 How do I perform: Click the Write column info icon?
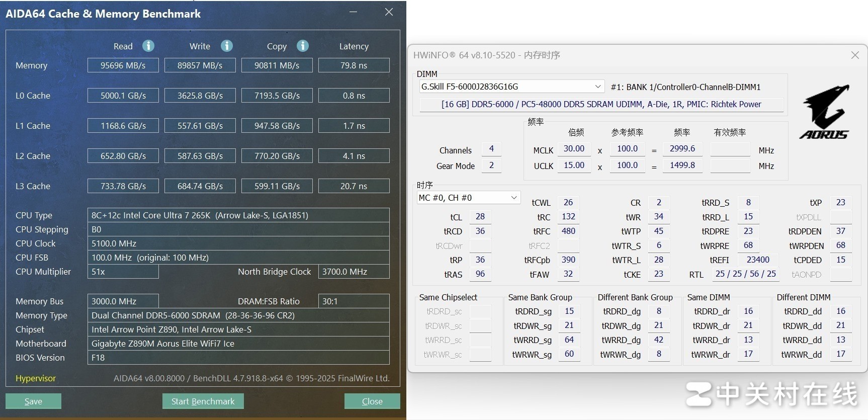227,46
